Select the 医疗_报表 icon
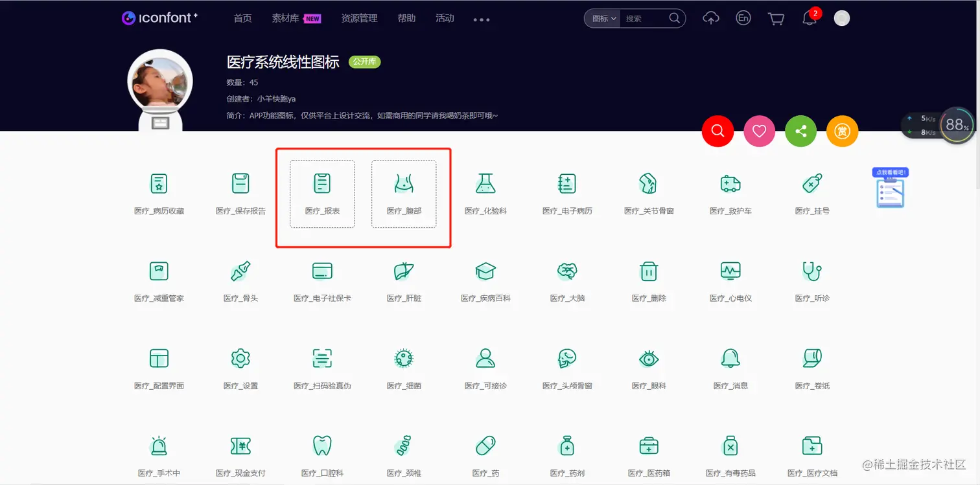Screen dimensions: 980x485 tap(322, 184)
